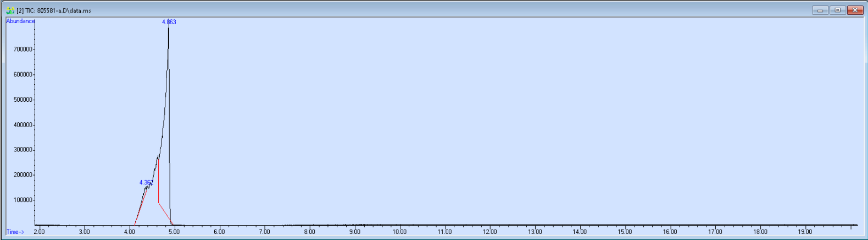Click the 17.00 time tick label
The height and width of the screenshot is (240, 868).
pyautogui.click(x=715, y=232)
